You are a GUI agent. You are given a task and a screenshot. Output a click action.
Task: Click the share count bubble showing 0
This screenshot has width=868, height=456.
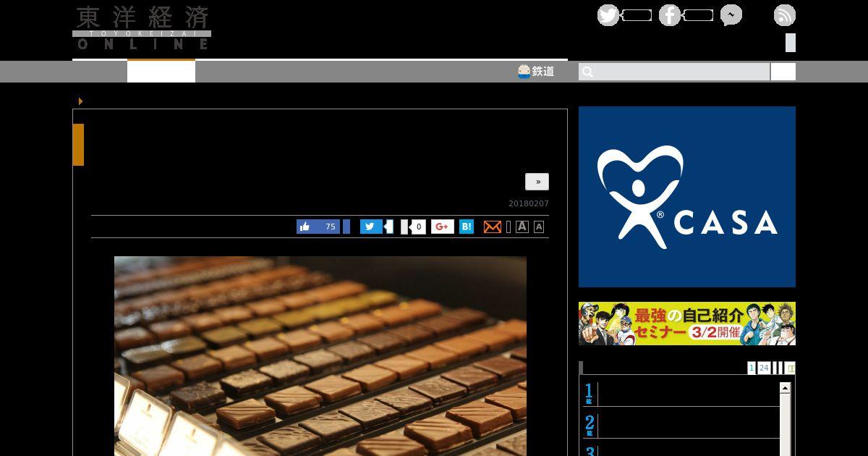[418, 227]
